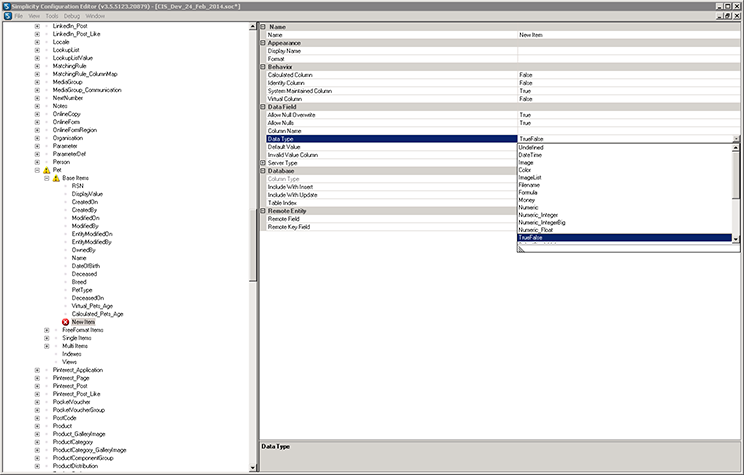
Task: Expand the Product_GalleryImage node
Action: 37,434
